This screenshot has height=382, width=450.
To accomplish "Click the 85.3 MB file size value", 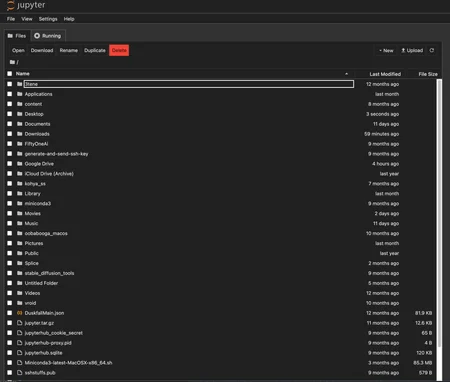I will point(423,363).
